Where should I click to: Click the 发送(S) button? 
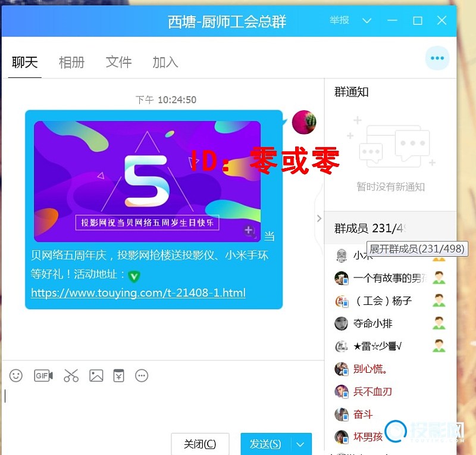[265, 444]
